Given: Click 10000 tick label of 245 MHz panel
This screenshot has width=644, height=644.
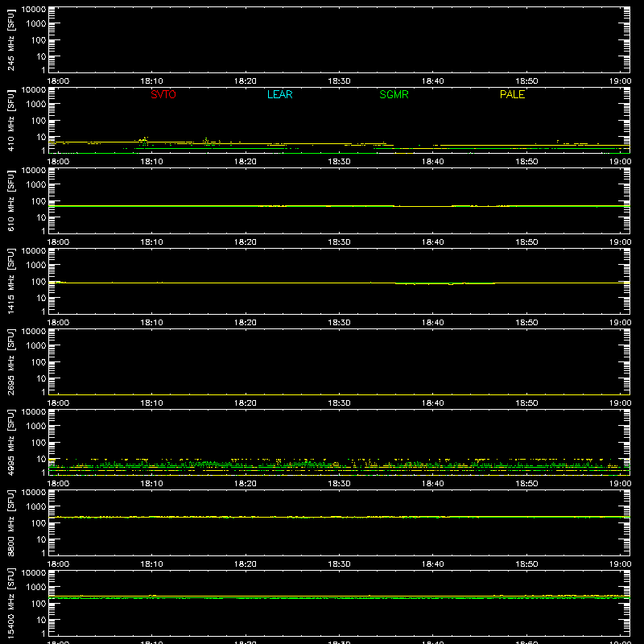Looking at the screenshot, I should (x=34, y=10).
